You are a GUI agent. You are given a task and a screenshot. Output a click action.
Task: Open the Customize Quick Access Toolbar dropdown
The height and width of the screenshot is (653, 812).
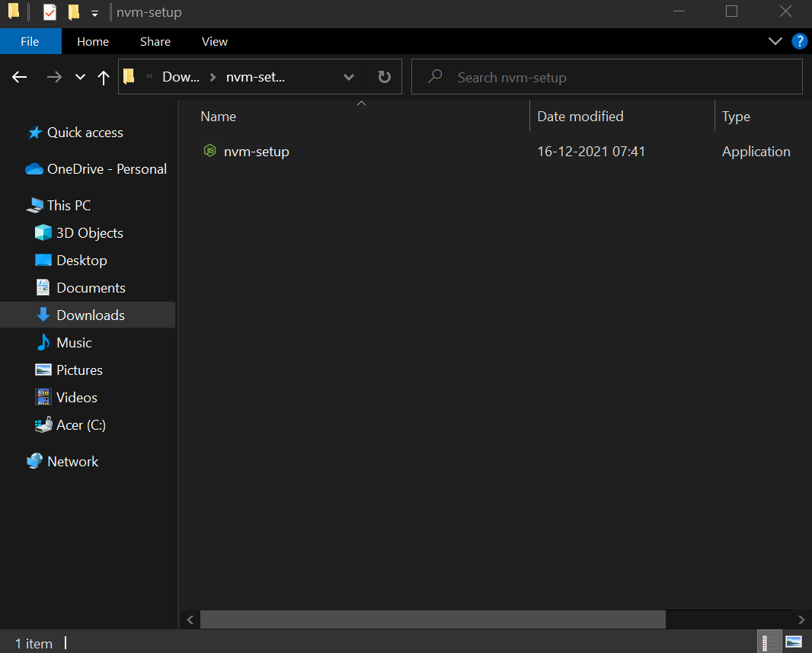tap(94, 13)
